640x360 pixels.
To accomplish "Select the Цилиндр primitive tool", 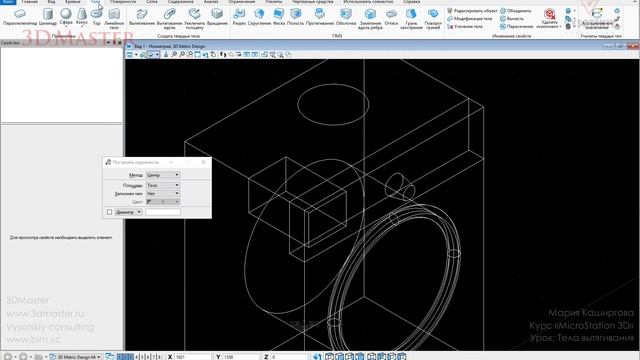I will click(48, 18).
